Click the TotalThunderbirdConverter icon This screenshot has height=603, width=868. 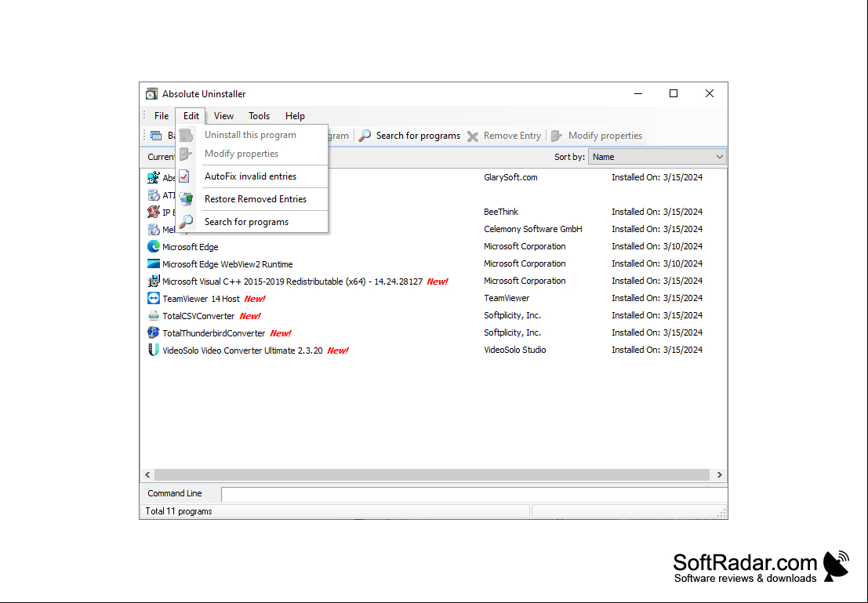click(x=154, y=332)
